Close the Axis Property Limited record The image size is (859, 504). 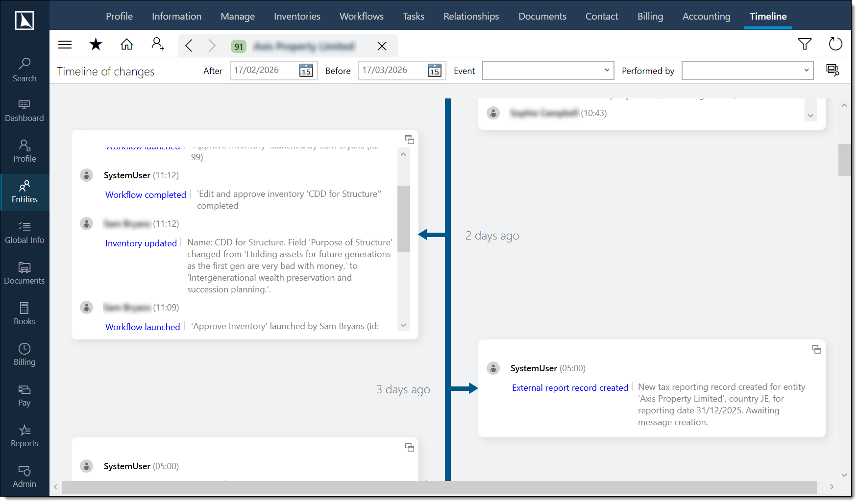point(382,46)
